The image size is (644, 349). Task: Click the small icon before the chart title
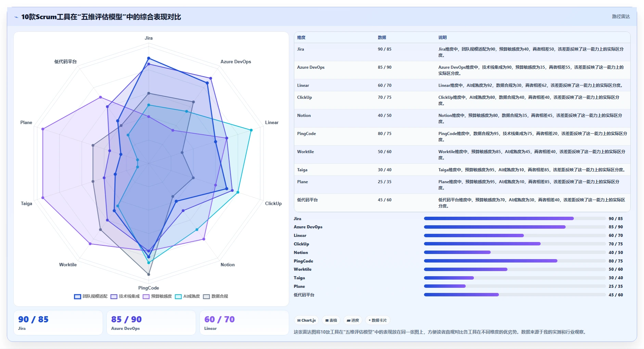tap(16, 17)
